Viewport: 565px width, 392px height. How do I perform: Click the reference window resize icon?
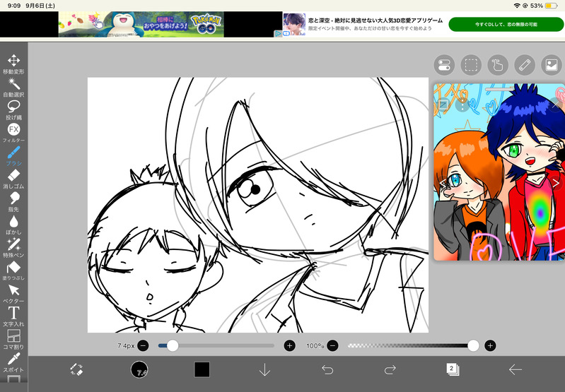[x=443, y=105]
